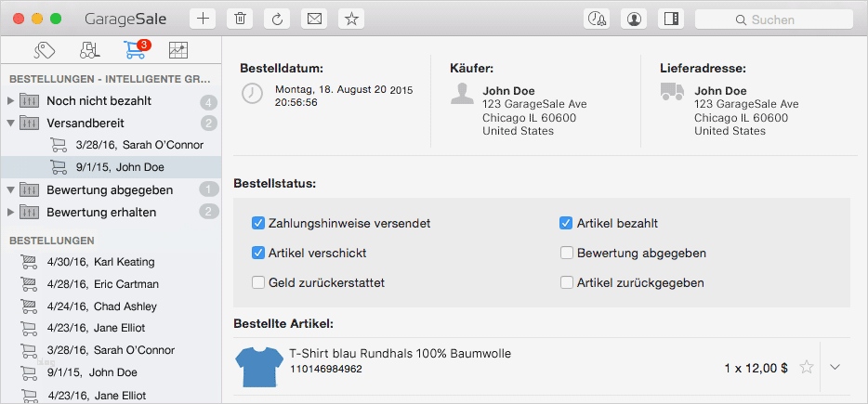
Task: Click the envelope mail icon in toolbar
Action: (314, 19)
